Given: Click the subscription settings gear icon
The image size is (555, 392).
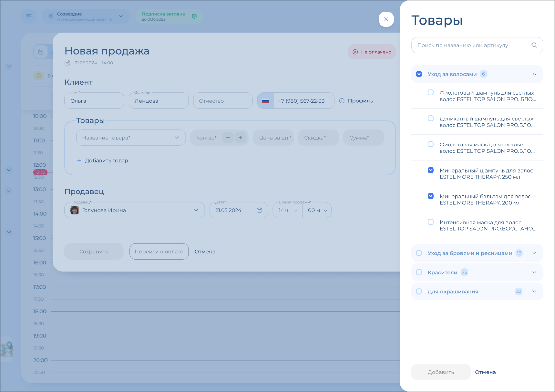Looking at the screenshot, I should tap(194, 16).
